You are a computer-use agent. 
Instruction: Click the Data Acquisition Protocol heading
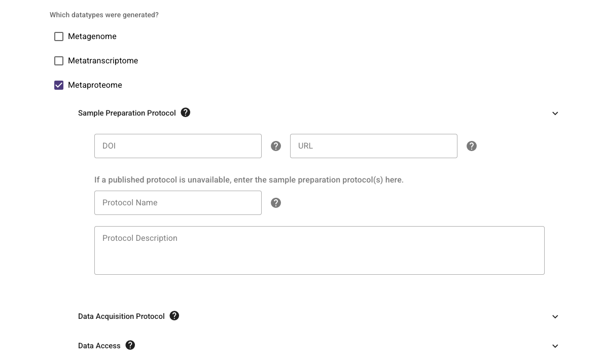[121, 316]
